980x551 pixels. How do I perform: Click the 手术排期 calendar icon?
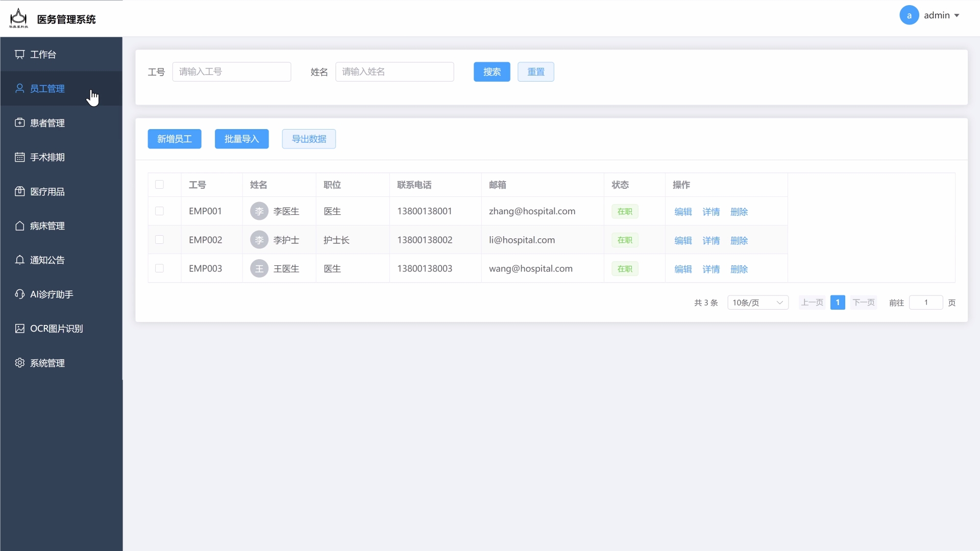[x=19, y=157]
